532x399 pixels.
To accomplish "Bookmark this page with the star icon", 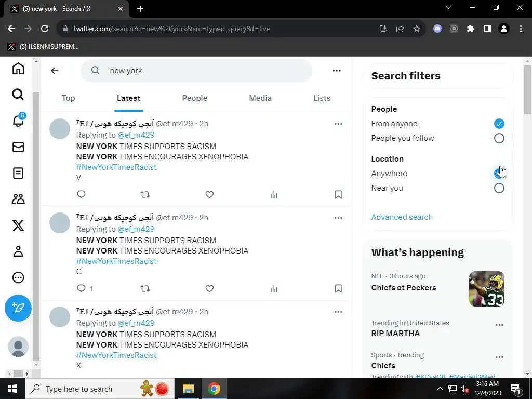I will pos(417,29).
